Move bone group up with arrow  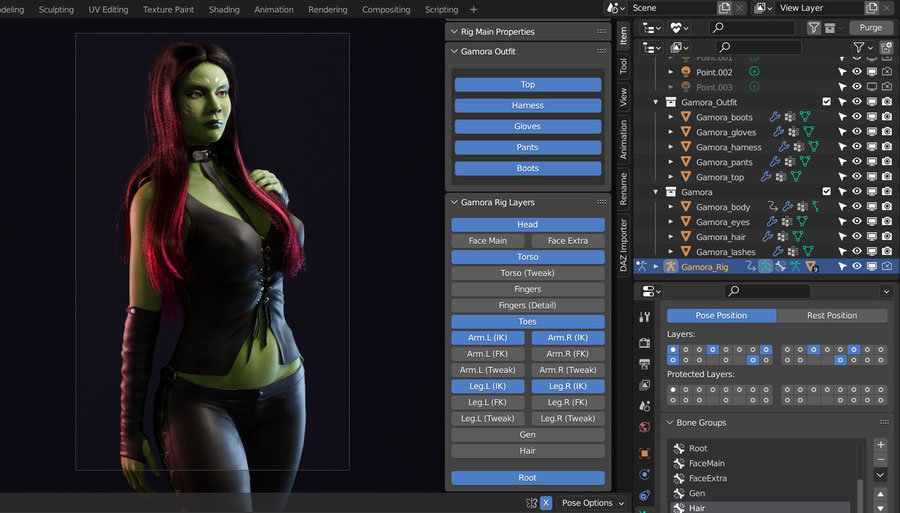(880, 494)
